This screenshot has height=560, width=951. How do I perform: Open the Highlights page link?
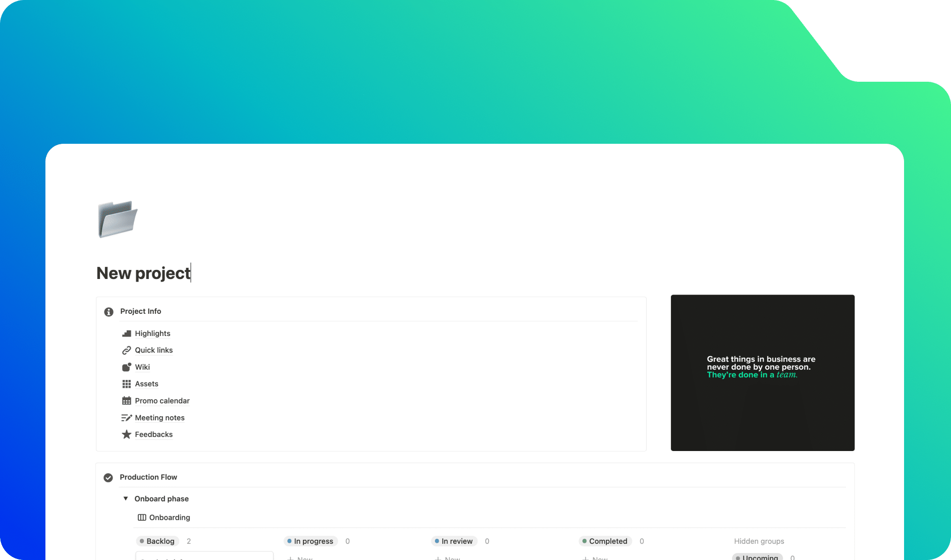(152, 333)
